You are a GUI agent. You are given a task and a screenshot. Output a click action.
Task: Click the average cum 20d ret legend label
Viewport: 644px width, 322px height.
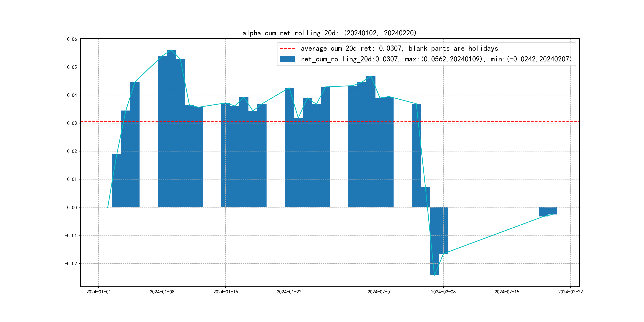point(399,48)
